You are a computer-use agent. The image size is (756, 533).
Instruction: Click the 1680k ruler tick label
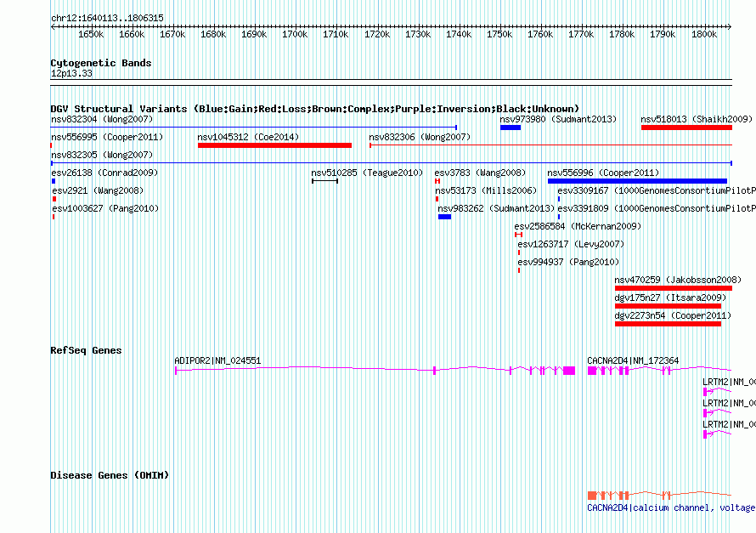(x=213, y=34)
